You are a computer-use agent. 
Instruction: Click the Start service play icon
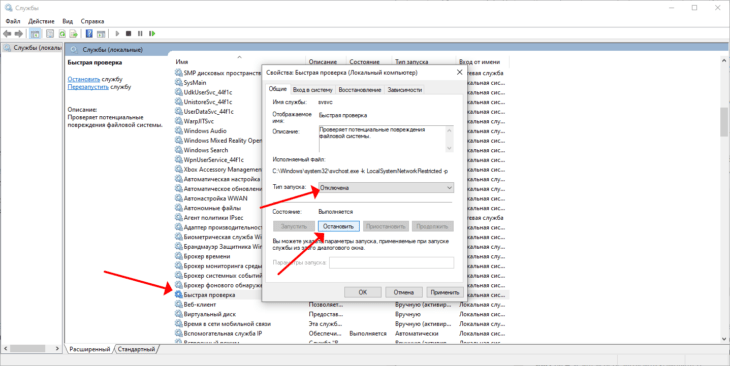117,34
